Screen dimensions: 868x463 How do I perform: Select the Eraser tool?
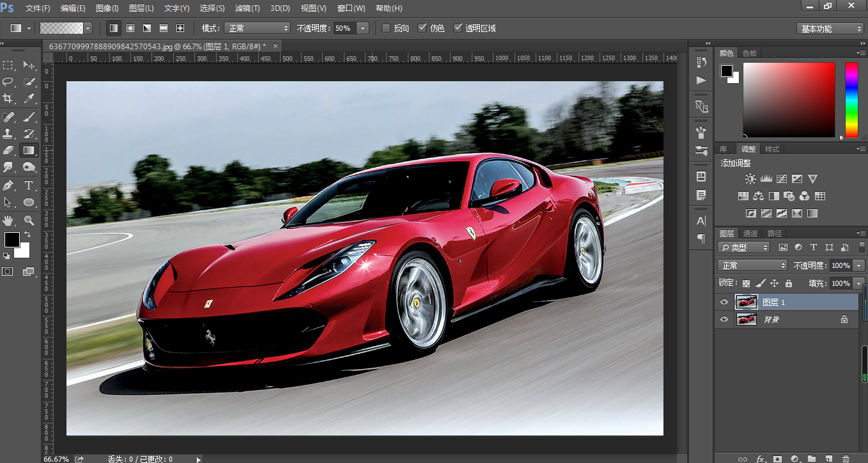(x=8, y=150)
